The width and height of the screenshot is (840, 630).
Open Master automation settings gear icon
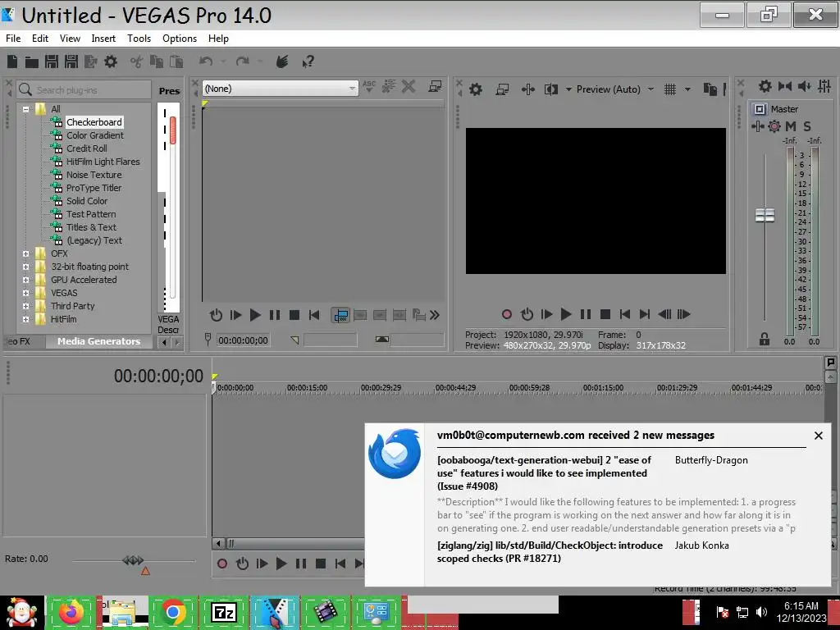pos(774,126)
